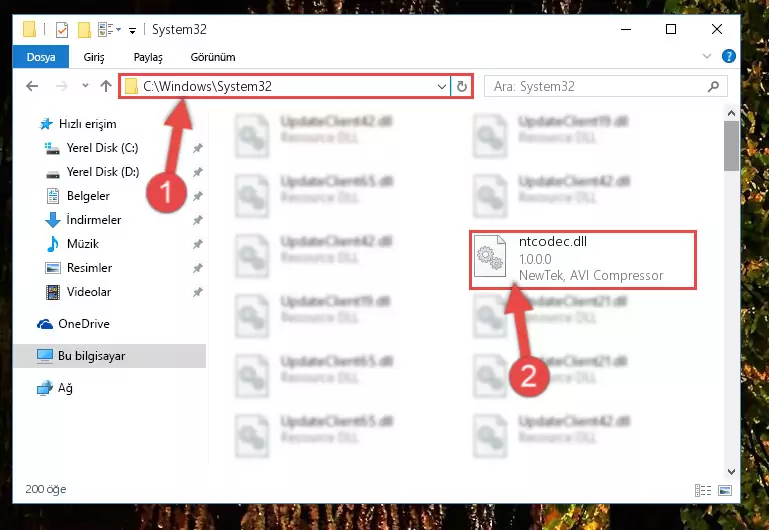Click the vertical scrollbar thumb in file list
This screenshot has height=530, width=769.
tap(731, 146)
